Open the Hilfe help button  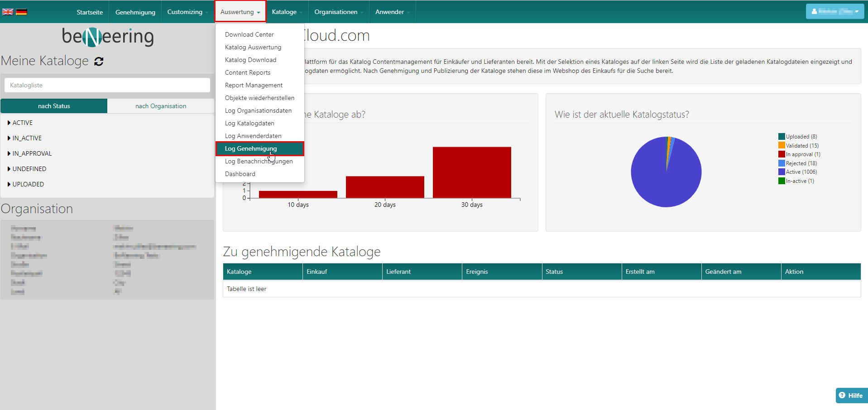(x=851, y=395)
